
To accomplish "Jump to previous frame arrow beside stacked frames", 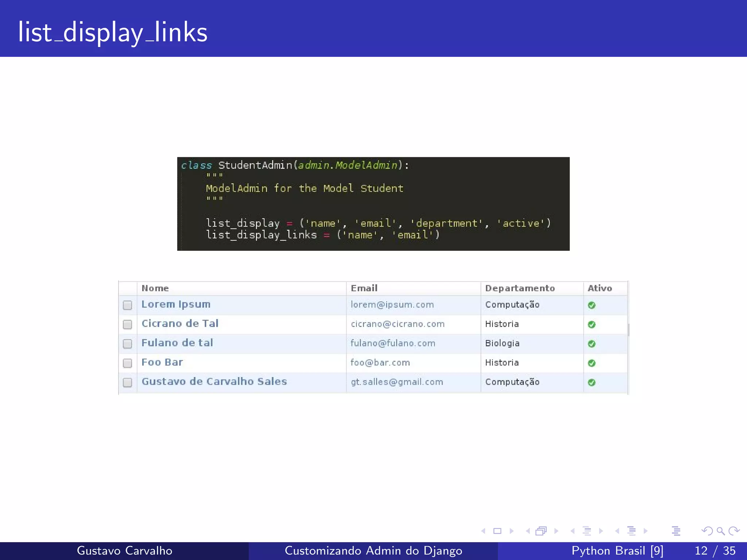I will (x=528, y=531).
